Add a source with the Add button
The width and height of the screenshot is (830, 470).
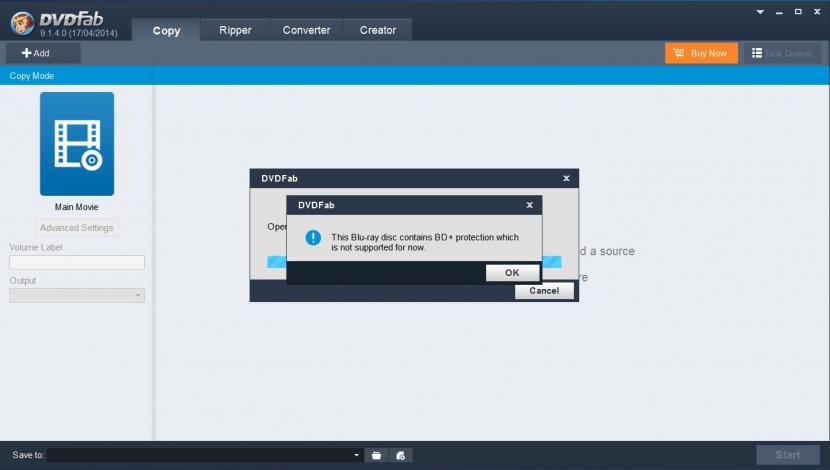[43, 53]
